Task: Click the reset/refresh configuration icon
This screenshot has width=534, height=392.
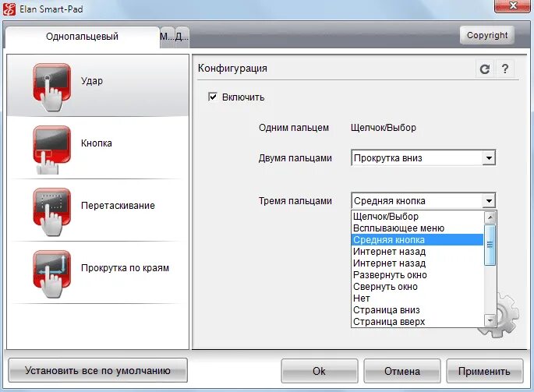Action: (485, 69)
